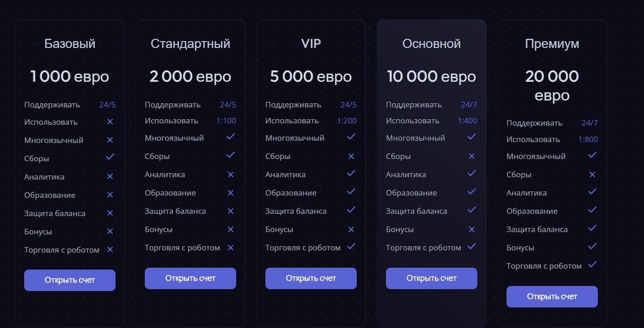The width and height of the screenshot is (644, 328).
Task: Click the 20 000 евро price heading
Action: click(x=552, y=85)
